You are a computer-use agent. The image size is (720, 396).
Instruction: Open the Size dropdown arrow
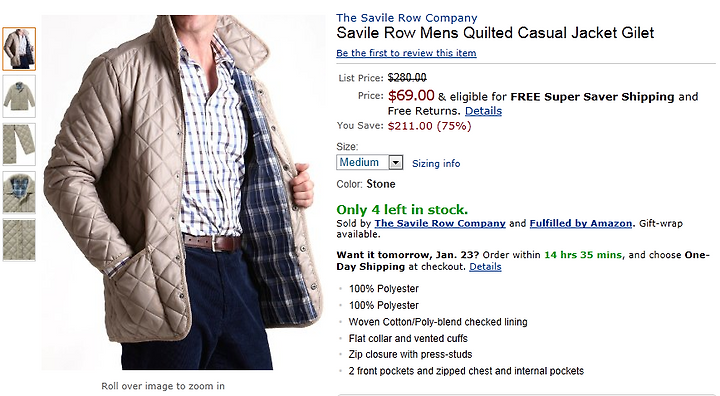tap(395, 162)
